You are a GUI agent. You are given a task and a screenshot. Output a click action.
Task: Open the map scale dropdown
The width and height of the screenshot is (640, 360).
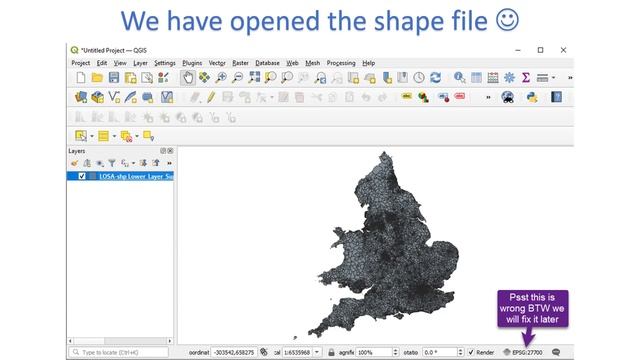(x=317, y=352)
